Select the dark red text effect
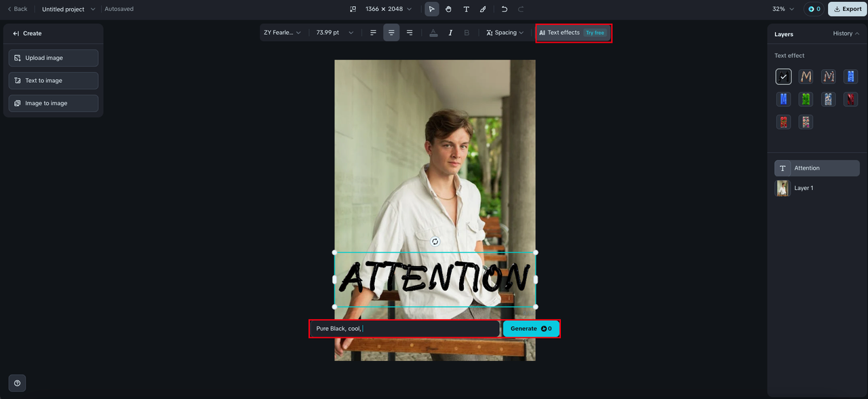 [850, 99]
